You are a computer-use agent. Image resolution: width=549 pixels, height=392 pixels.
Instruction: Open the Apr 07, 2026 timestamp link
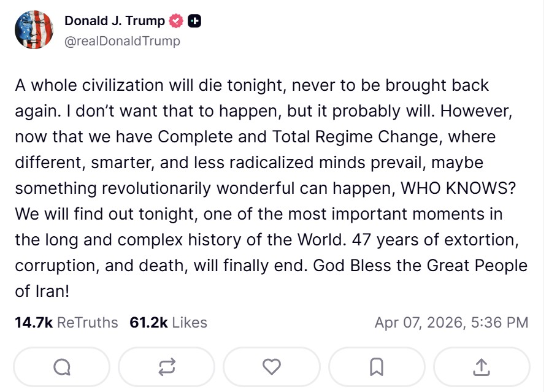[x=451, y=322]
